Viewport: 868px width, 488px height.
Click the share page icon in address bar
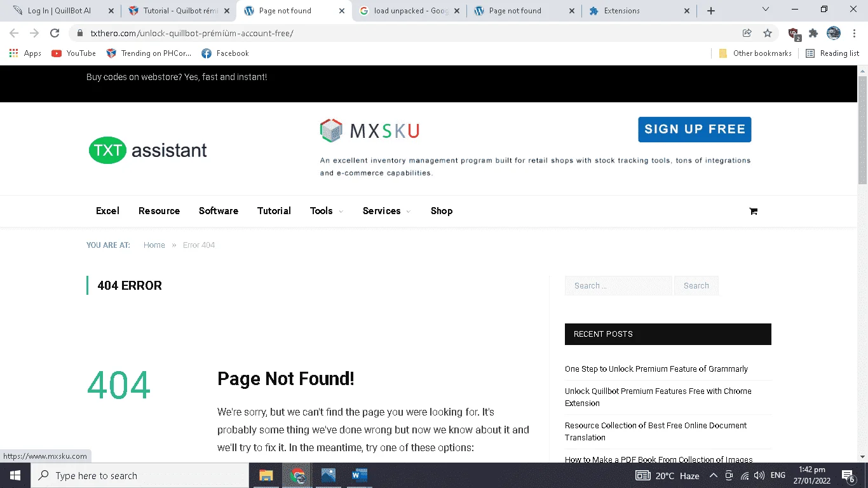(747, 33)
